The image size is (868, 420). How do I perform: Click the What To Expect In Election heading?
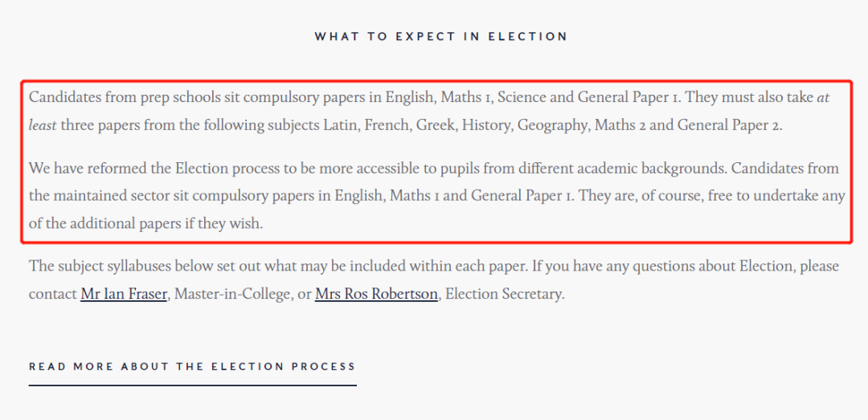(x=441, y=36)
